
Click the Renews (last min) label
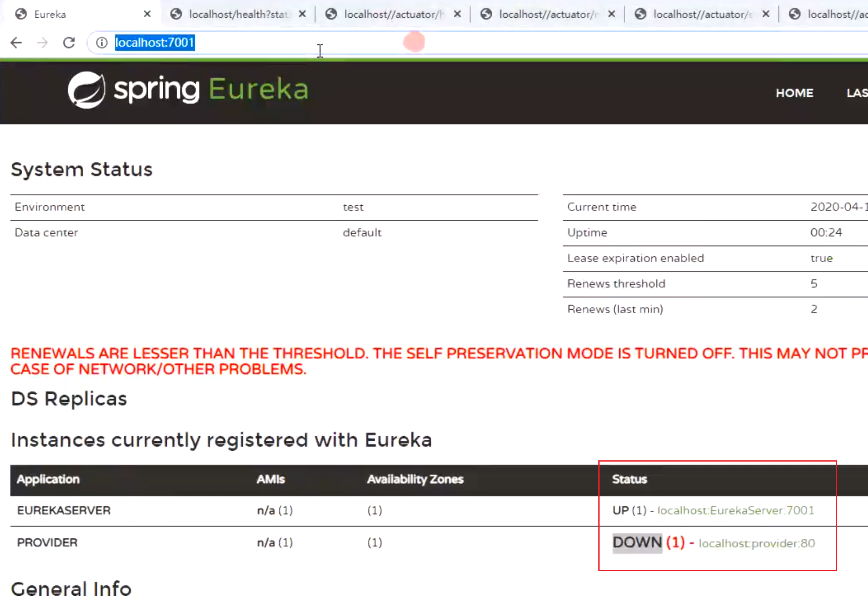(615, 309)
